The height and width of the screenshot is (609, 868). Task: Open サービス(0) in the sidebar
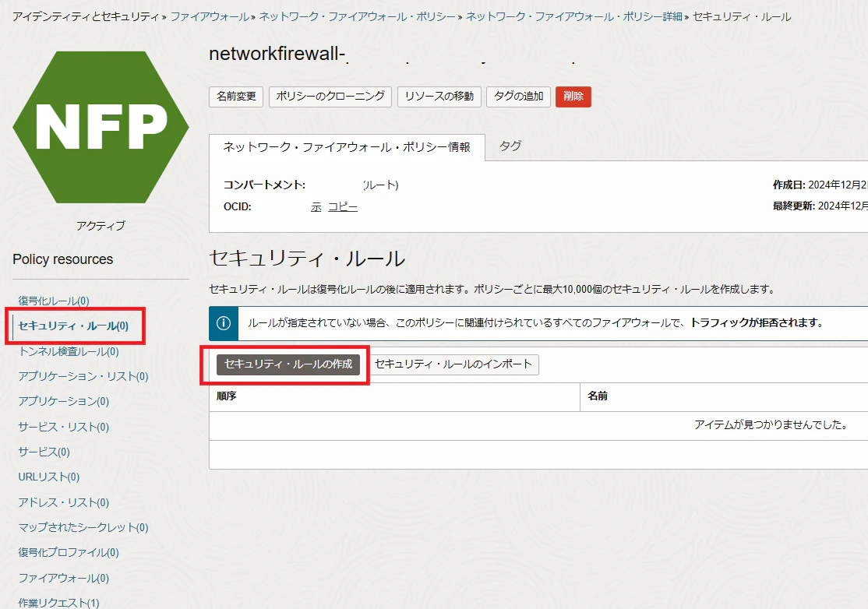click(44, 452)
